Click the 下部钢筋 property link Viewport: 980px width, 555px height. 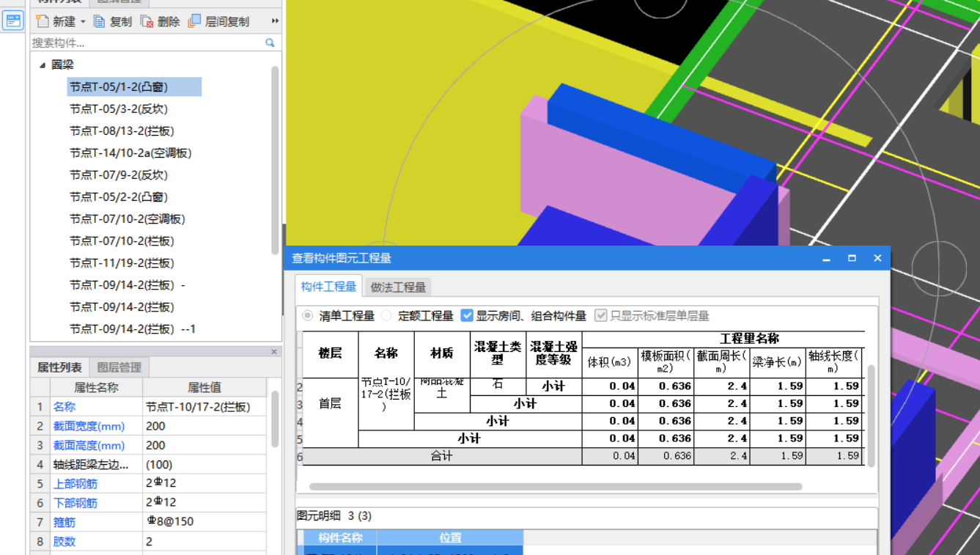(x=75, y=503)
